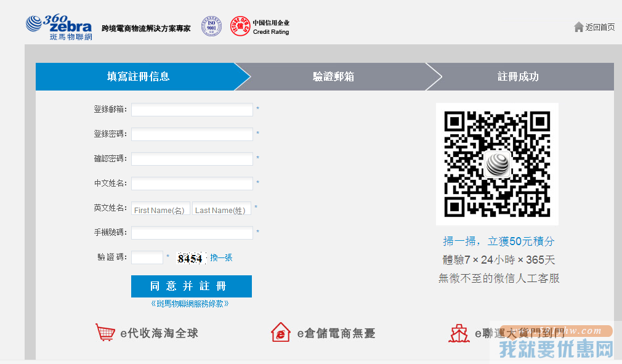The height and width of the screenshot is (364, 622).
Task: Click the 360zebra logo
Action: tap(59, 27)
